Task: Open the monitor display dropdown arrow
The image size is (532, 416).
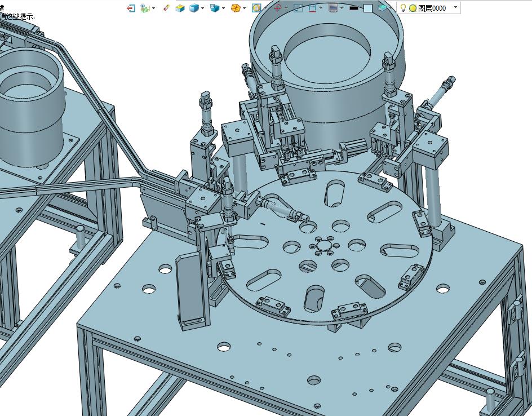Action: pos(342,8)
